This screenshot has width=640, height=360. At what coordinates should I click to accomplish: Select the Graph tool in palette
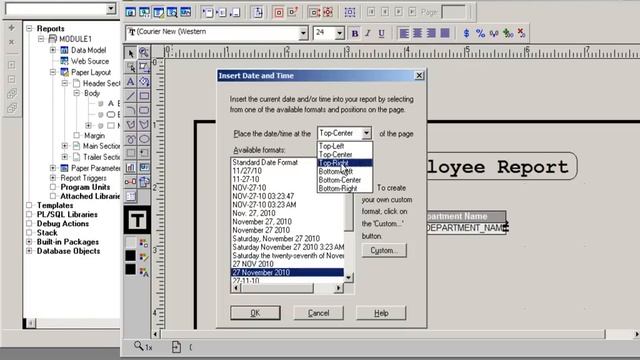[131, 167]
